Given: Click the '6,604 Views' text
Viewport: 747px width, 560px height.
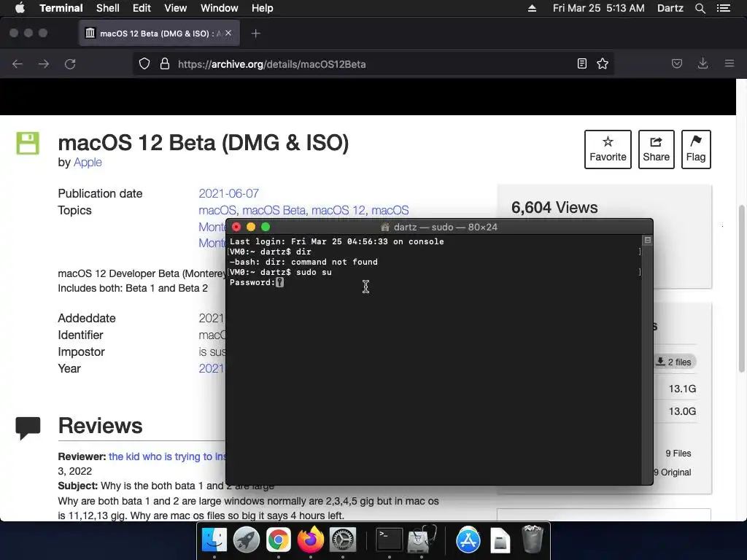Looking at the screenshot, I should pos(554,208).
